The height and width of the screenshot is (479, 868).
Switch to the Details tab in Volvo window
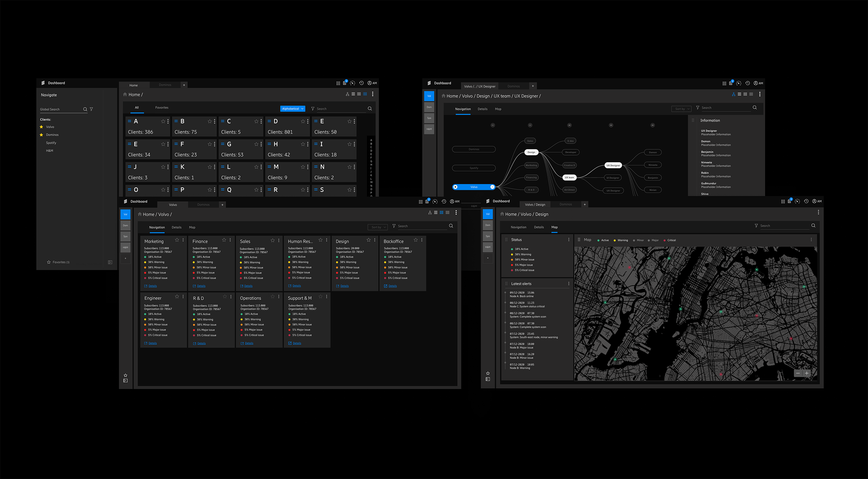(x=177, y=227)
